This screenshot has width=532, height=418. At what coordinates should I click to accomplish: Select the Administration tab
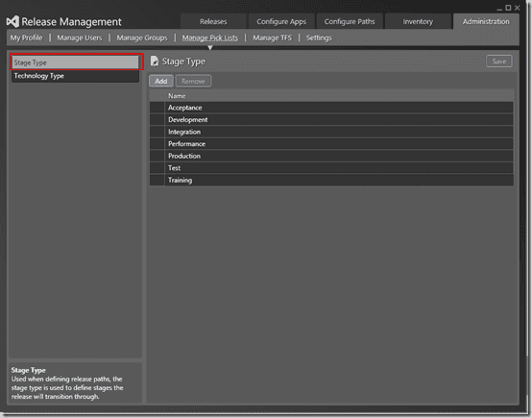(486, 21)
